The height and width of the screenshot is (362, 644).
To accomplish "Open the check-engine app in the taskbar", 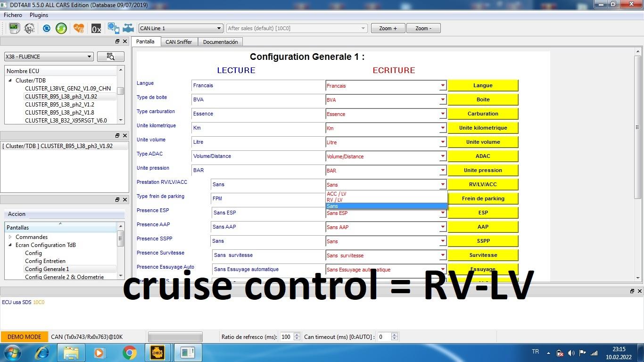I will click(x=157, y=352).
